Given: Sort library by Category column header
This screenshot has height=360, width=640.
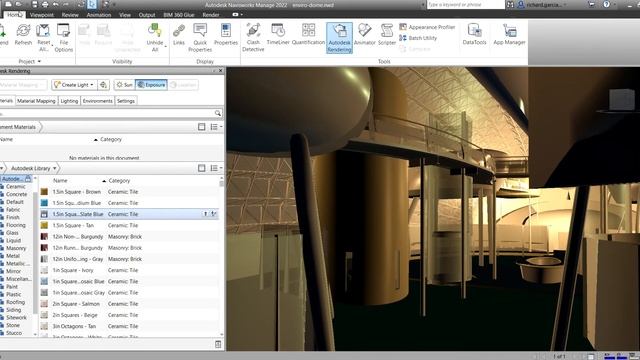Looking at the screenshot, I should pos(119,180).
